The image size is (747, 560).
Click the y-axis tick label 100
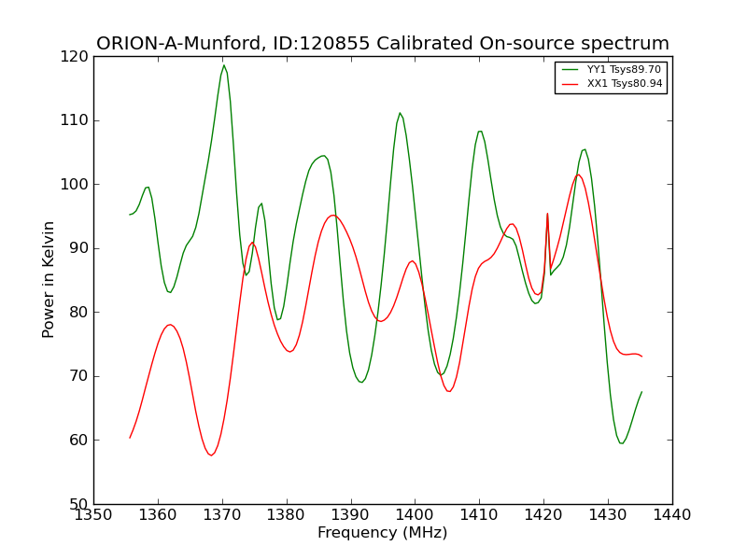point(75,184)
